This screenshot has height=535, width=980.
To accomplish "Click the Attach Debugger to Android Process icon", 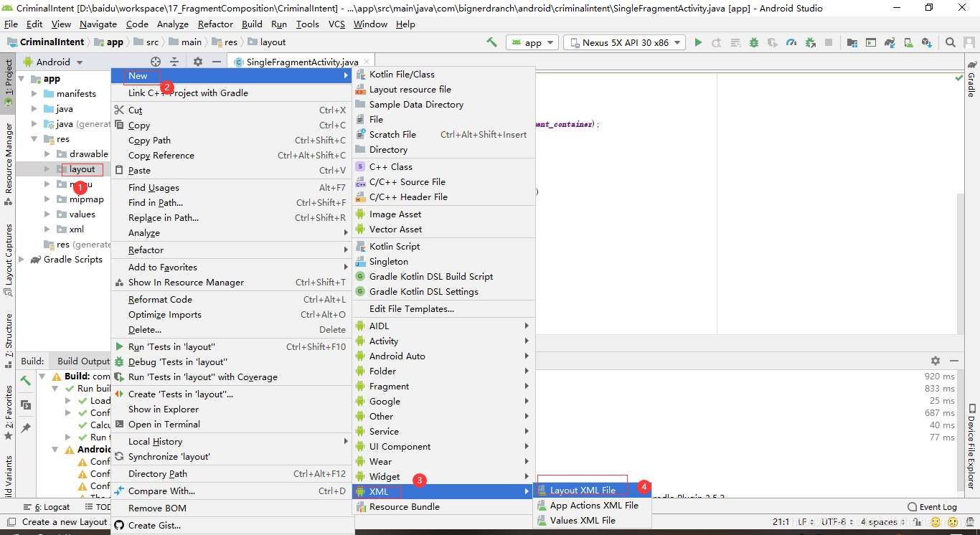I will [x=810, y=42].
